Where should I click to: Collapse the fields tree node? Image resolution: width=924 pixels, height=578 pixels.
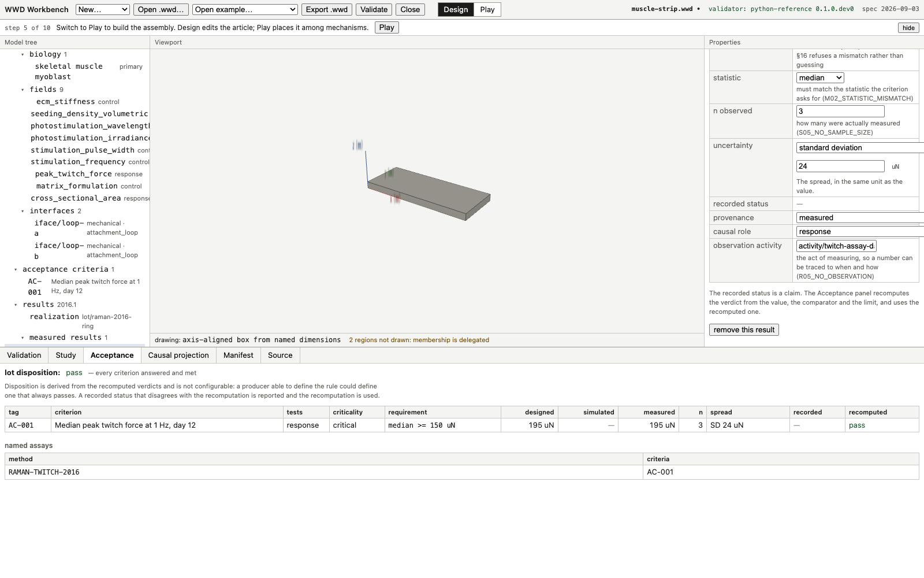point(23,90)
